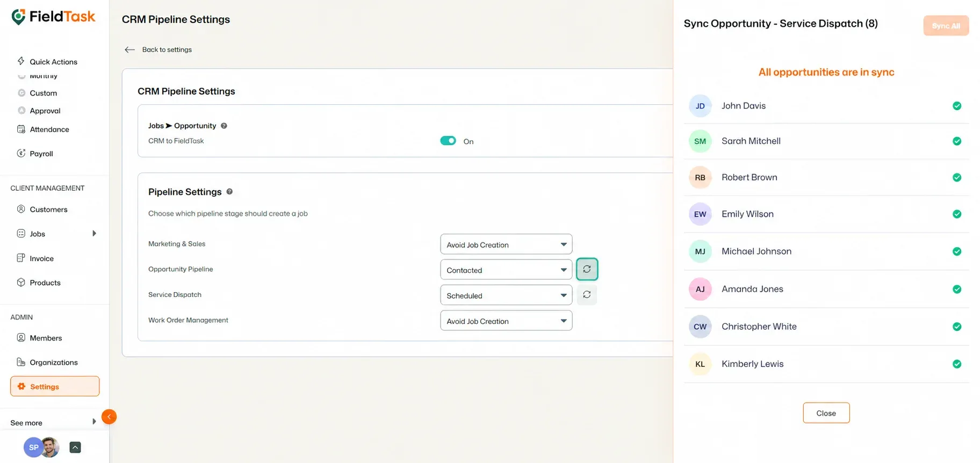Click the Organizations building icon
This screenshot has height=463, width=980.
tap(21, 362)
